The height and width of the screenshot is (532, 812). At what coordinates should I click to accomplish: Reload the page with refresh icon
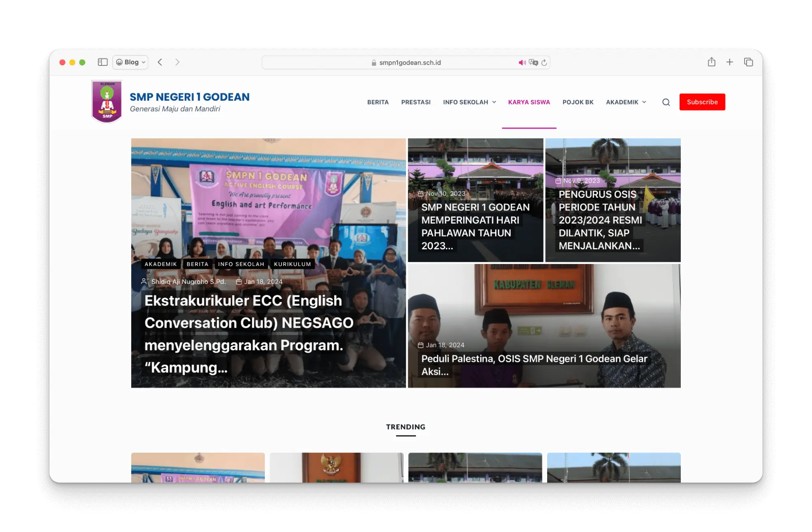544,63
